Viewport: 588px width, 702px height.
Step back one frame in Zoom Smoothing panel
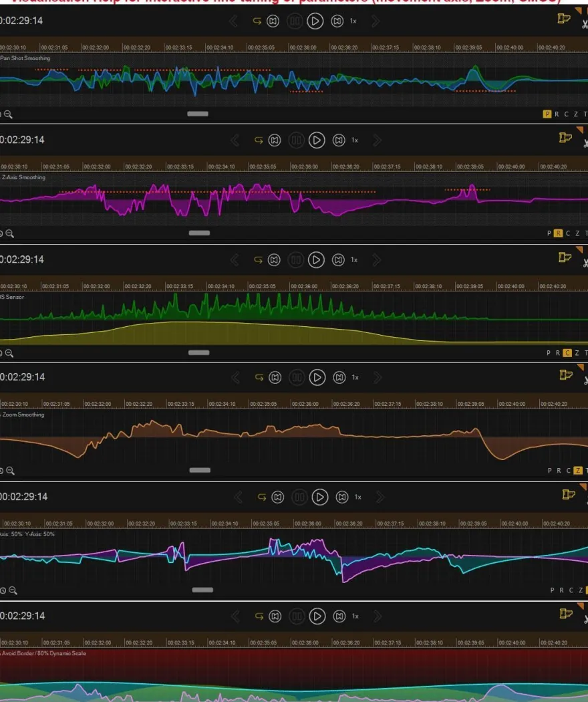click(x=275, y=378)
